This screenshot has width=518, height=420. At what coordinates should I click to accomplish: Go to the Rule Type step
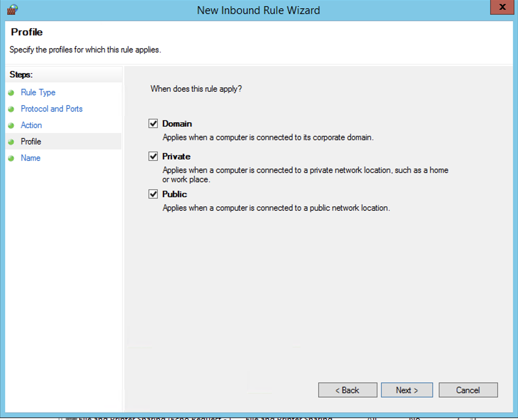(x=38, y=92)
